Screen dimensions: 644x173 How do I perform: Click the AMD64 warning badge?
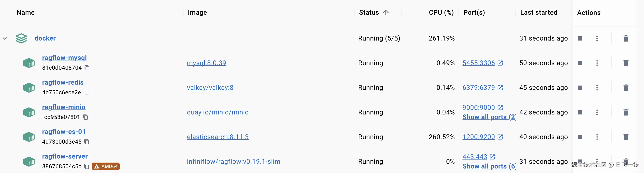point(106,166)
